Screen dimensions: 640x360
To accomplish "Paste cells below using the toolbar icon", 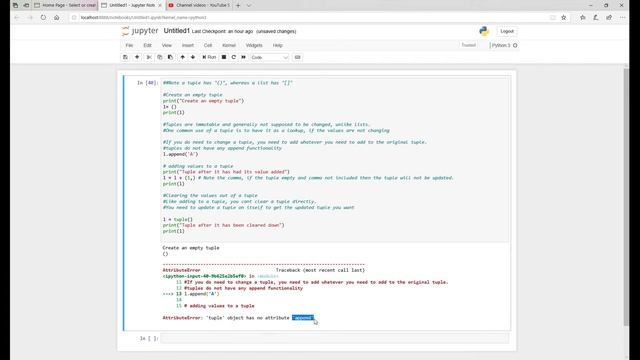I will (x=170, y=57).
